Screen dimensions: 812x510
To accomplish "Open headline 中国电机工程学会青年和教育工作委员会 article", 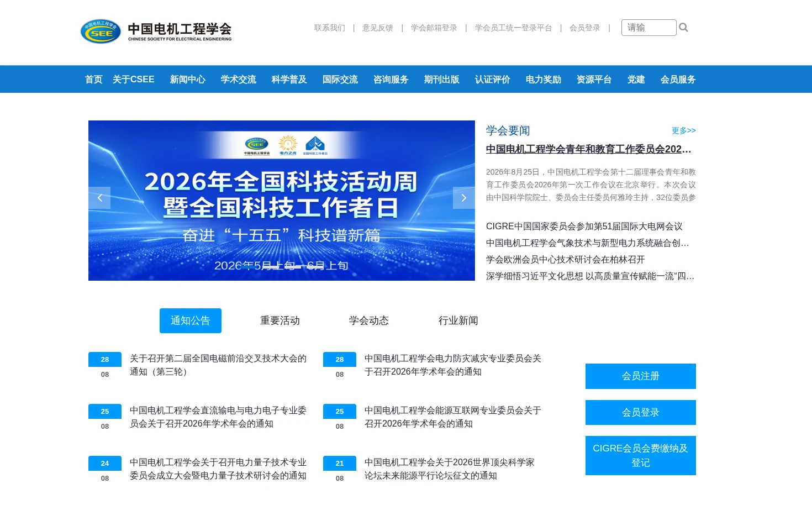I will 589,149.
